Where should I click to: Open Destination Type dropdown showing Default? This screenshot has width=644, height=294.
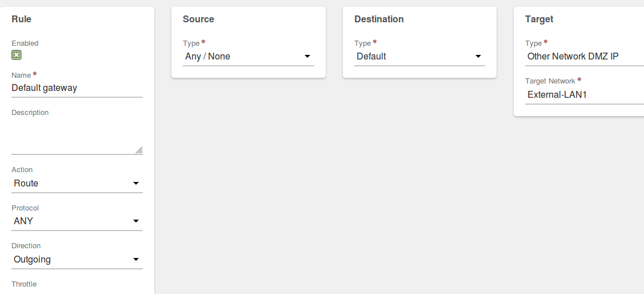click(x=419, y=56)
